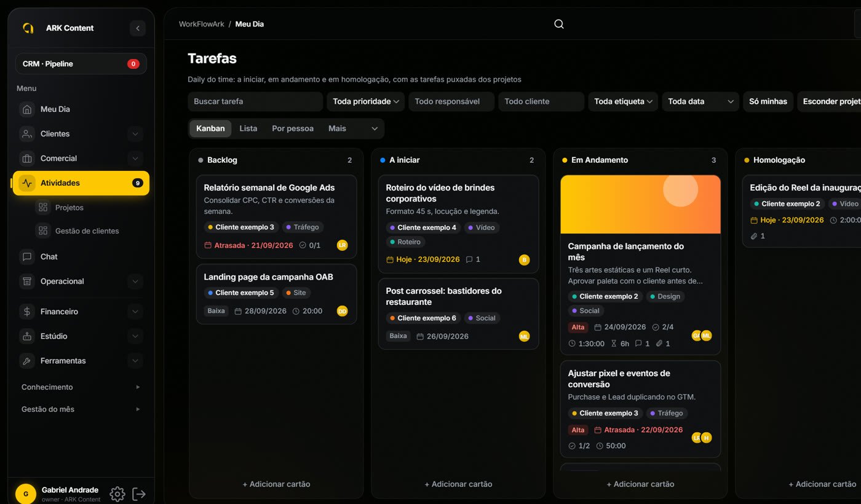861x504 pixels.
Task: Open the Toda data dropdown
Action: pos(700,101)
